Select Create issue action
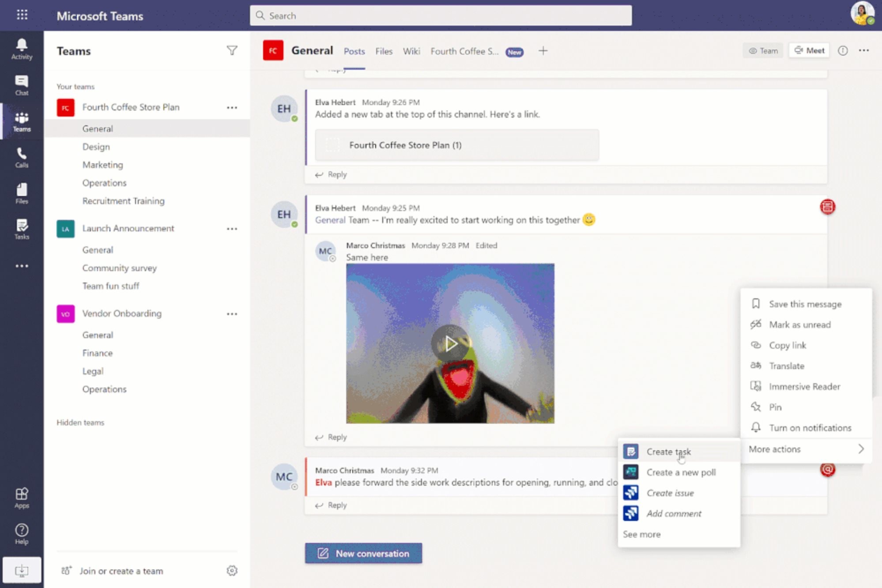 pyautogui.click(x=679, y=493)
